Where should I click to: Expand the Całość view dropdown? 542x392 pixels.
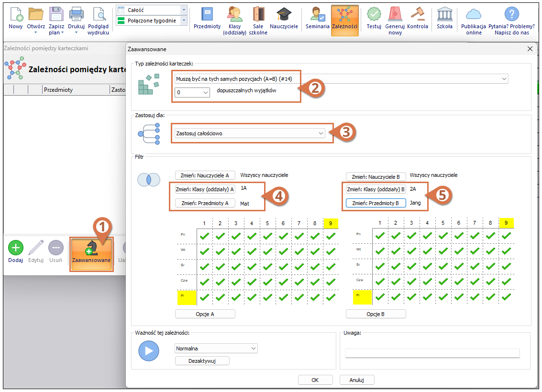coord(184,10)
